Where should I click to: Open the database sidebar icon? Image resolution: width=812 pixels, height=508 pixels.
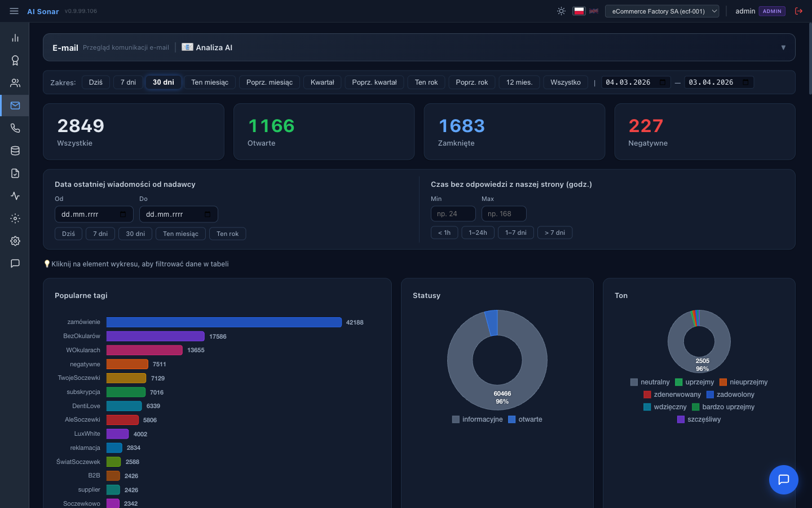[15, 151]
